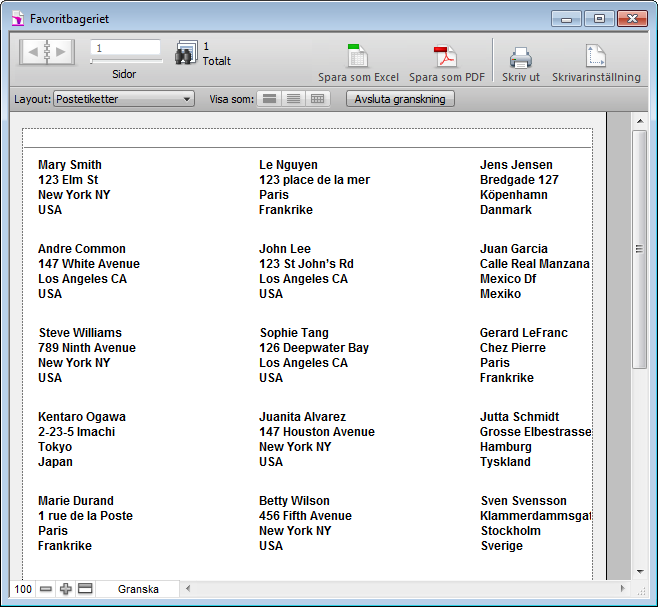The height and width of the screenshot is (607, 658).
Task: Close the Favoritbageriet window
Action: point(632,19)
